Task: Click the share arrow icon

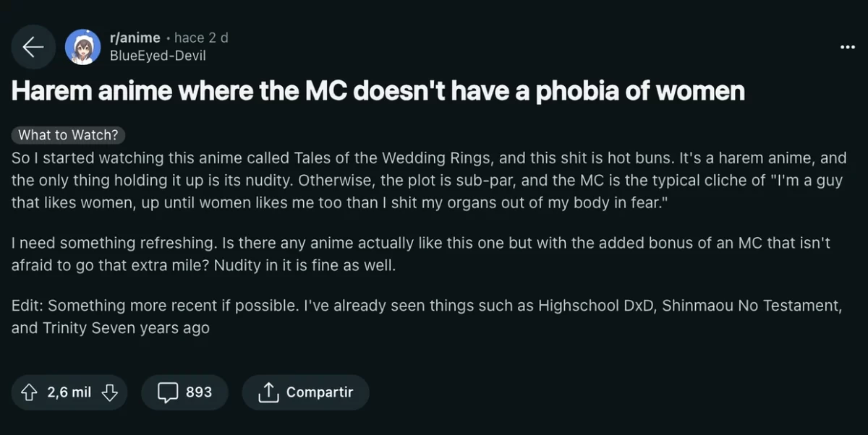Action: point(268,392)
